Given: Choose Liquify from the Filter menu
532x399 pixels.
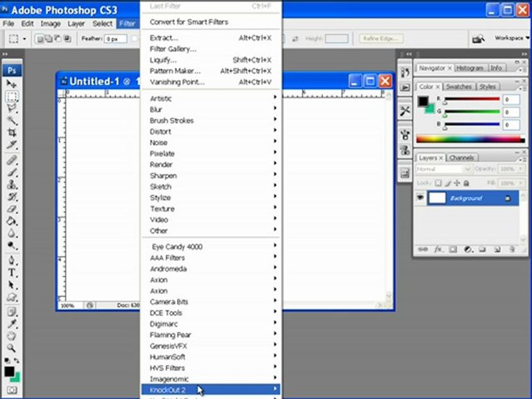Looking at the screenshot, I should point(211,60).
